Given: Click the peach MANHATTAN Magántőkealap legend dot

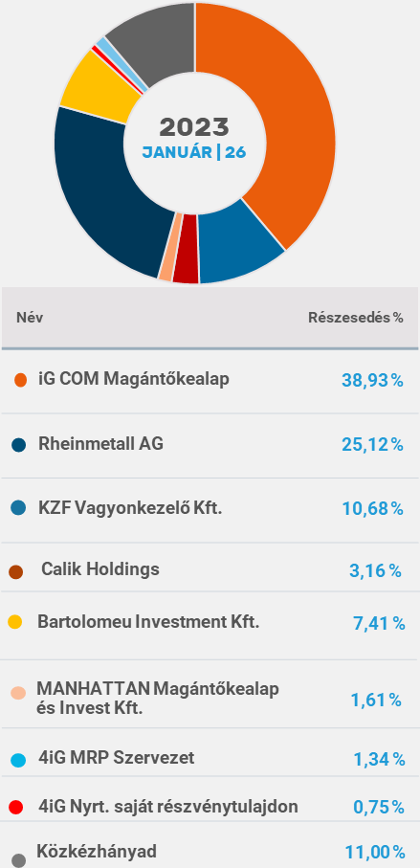Looking at the screenshot, I should (18, 693).
